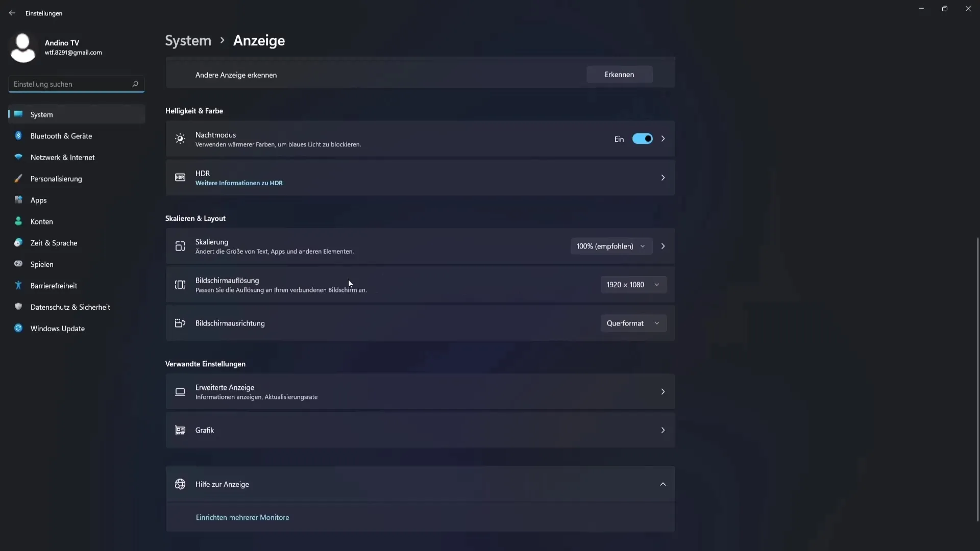This screenshot has height=551, width=980.
Task: Navigate back to System settings
Action: tap(188, 40)
